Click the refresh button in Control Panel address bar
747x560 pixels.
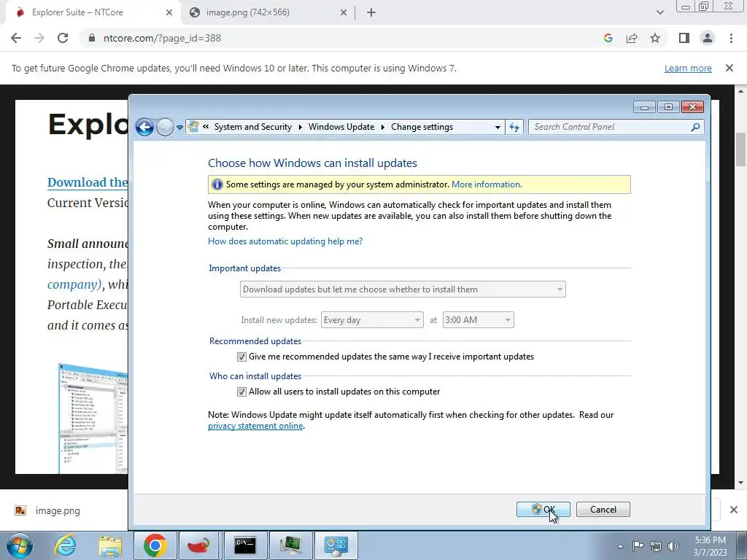point(514,127)
